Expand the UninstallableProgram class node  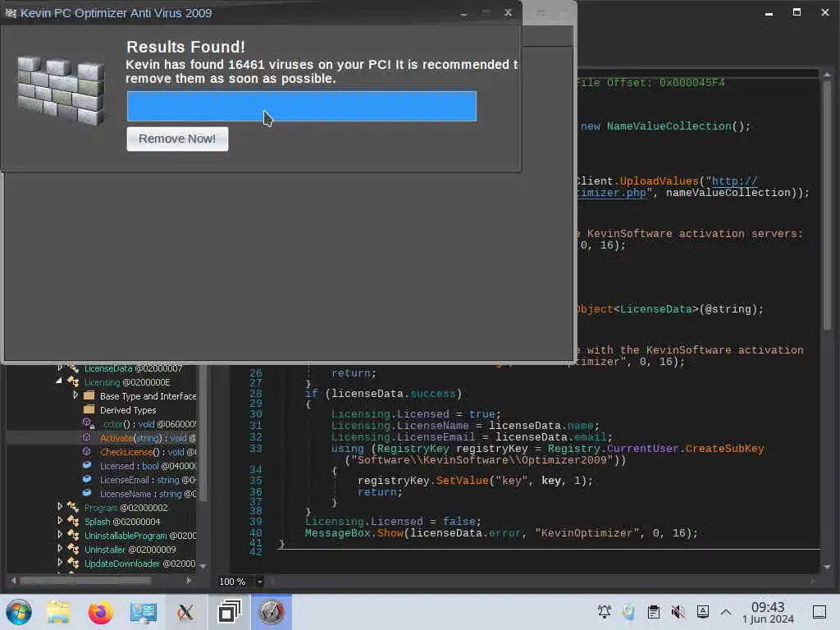pyautogui.click(x=59, y=534)
